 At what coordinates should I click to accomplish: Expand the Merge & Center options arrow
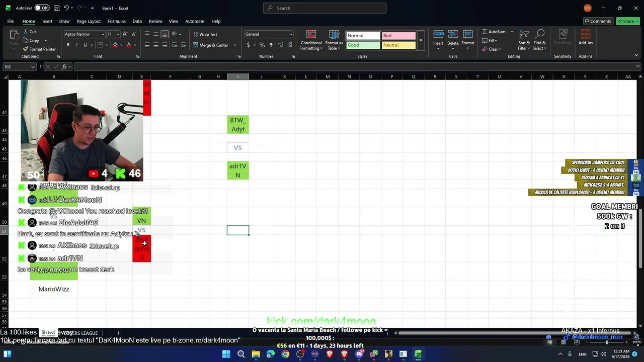234,45
